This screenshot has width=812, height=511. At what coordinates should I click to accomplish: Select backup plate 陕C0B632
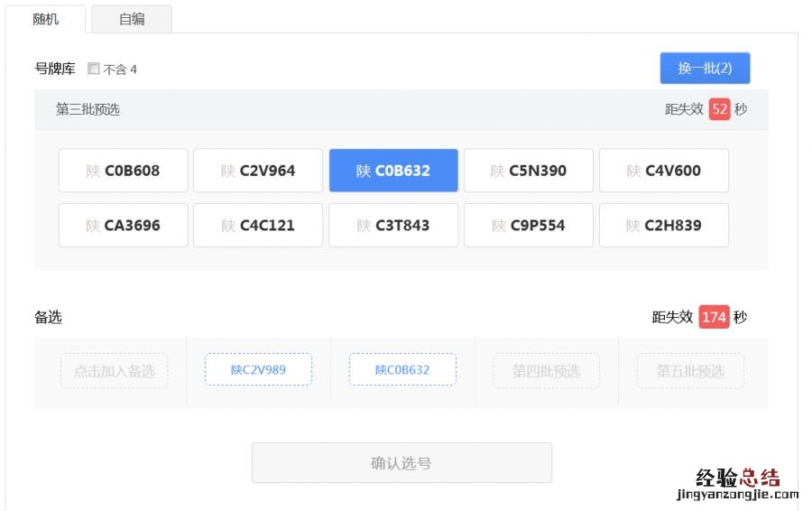pos(402,370)
